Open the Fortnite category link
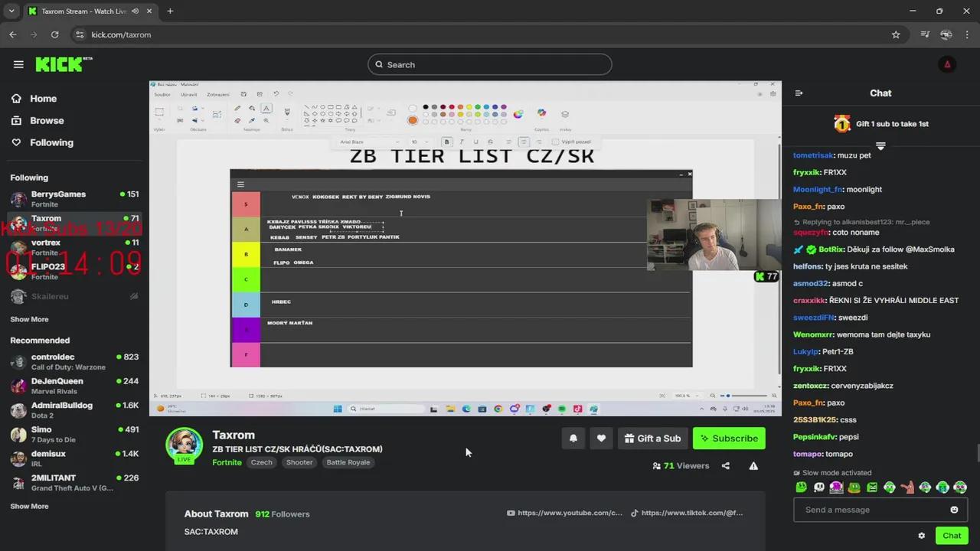 click(227, 463)
